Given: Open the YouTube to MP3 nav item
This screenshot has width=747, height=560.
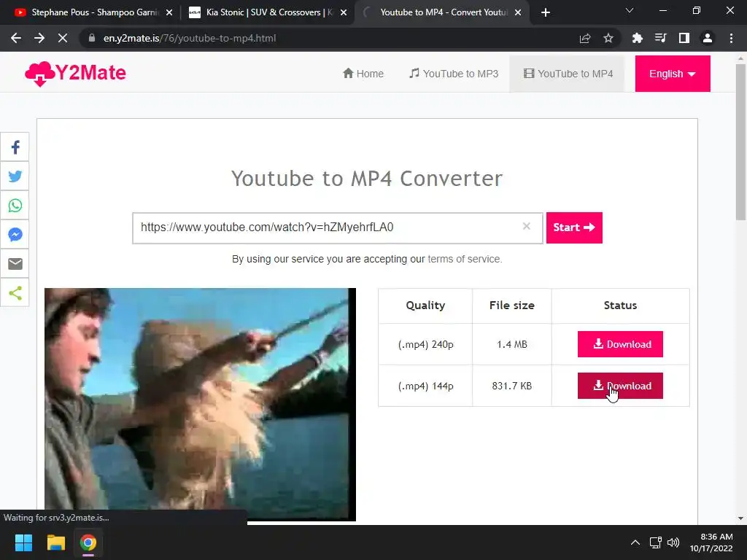Looking at the screenshot, I should pos(454,74).
